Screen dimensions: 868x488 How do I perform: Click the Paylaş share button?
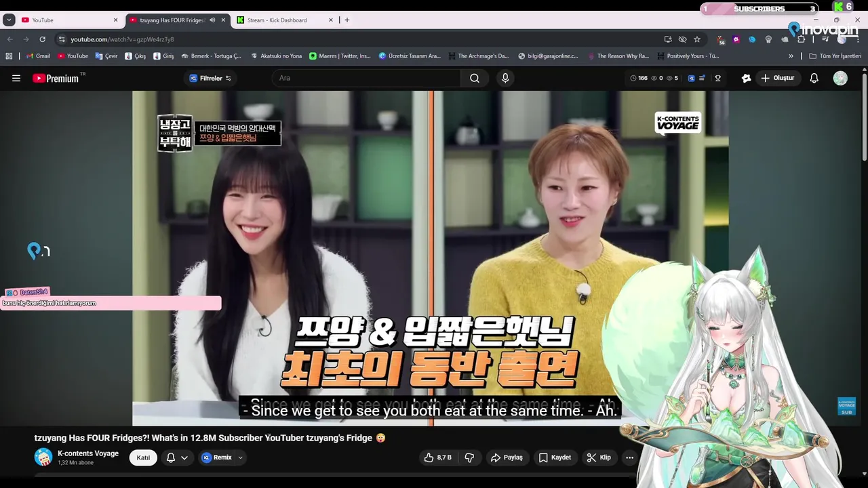507,457
